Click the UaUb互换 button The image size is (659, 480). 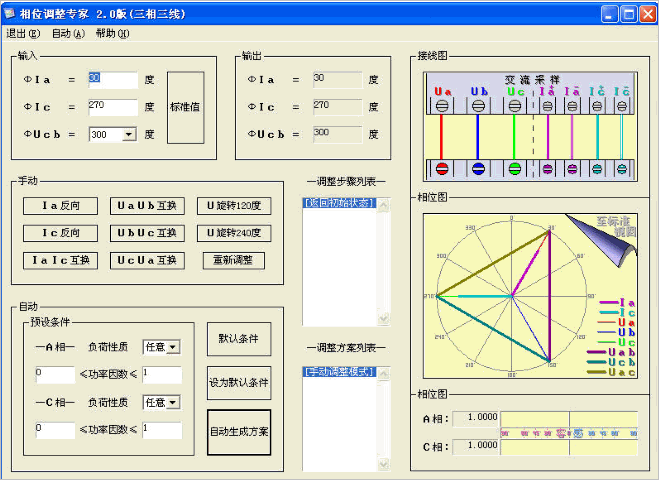[x=147, y=206]
